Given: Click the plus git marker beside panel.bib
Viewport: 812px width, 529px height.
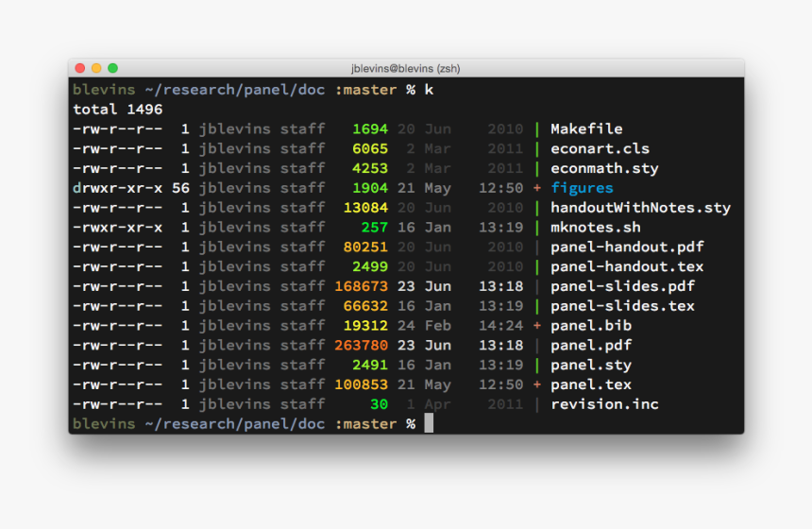Looking at the screenshot, I should (x=537, y=326).
